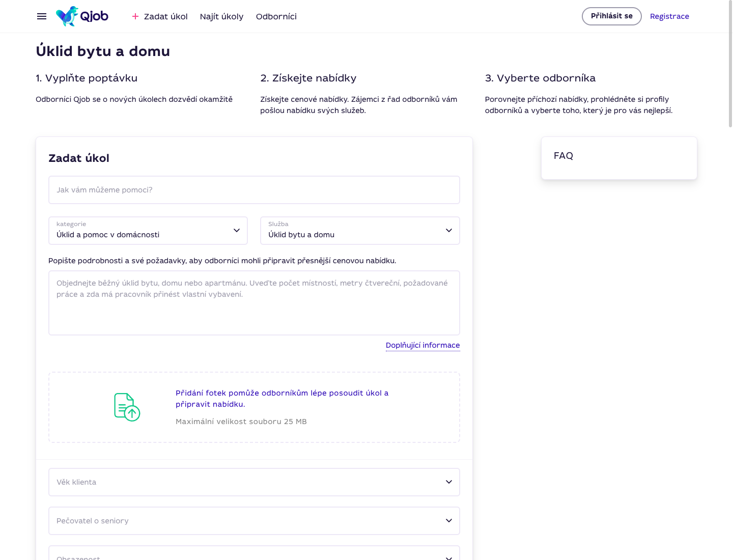This screenshot has height=560, width=733.
Task: Click the pink plus icon beside Zadat úkol
Action: click(135, 16)
